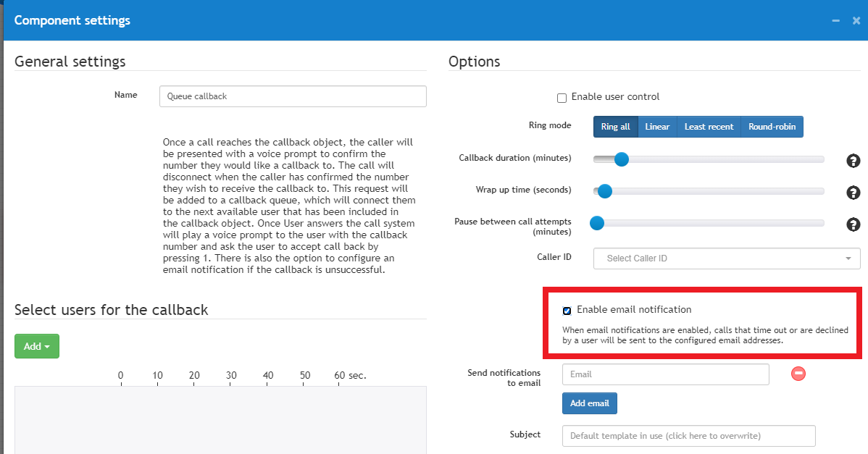
Task: Click the 50 mark on timeline ruler
Action: [304, 376]
